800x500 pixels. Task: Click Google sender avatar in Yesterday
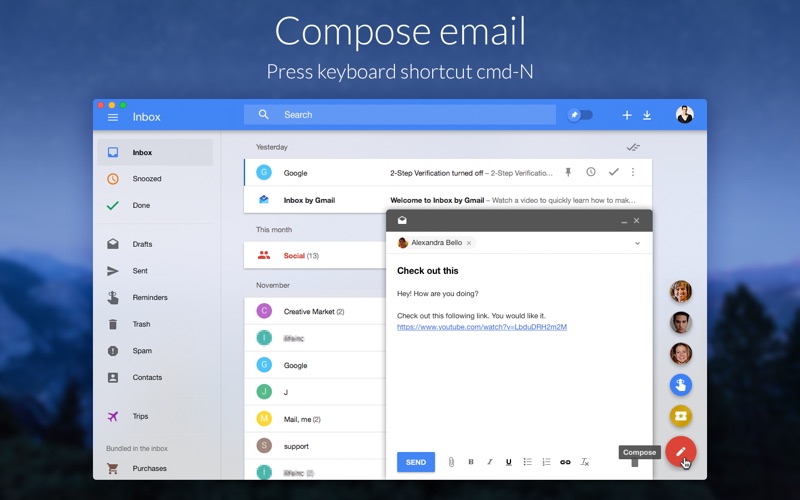tap(264, 172)
